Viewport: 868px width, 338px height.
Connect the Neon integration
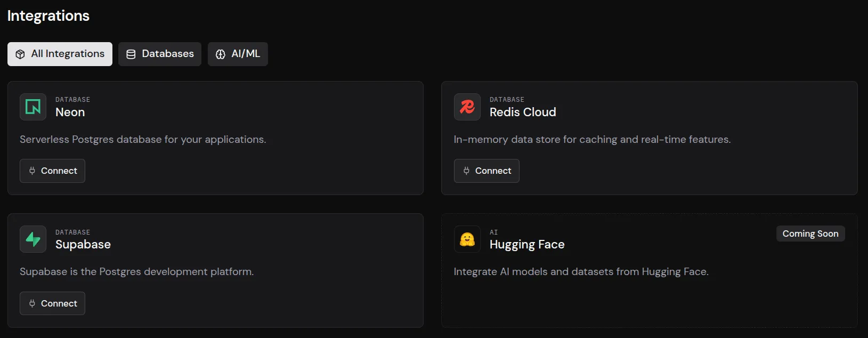tap(52, 171)
